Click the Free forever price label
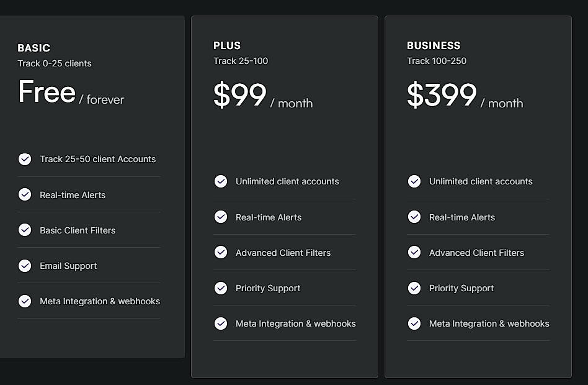This screenshot has height=385, width=588. coord(71,93)
